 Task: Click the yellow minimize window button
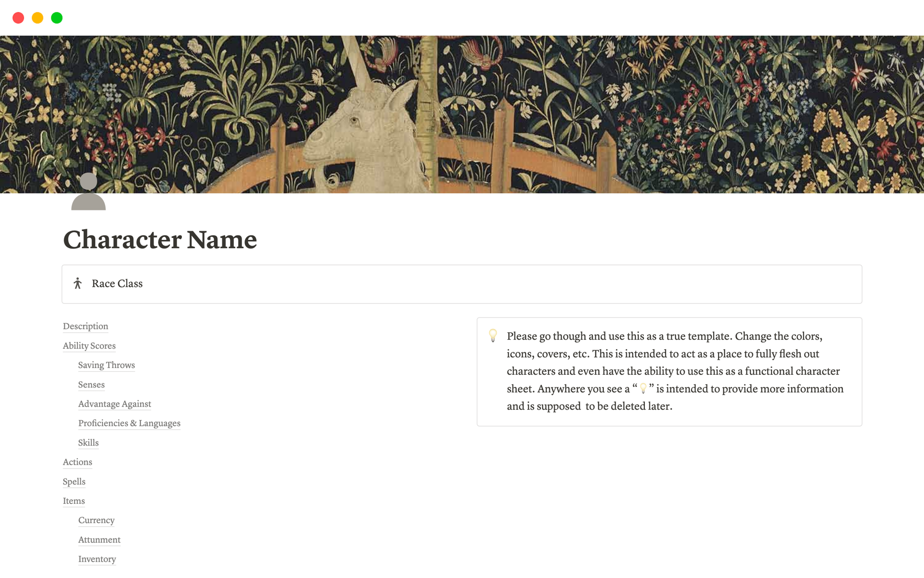[38, 18]
